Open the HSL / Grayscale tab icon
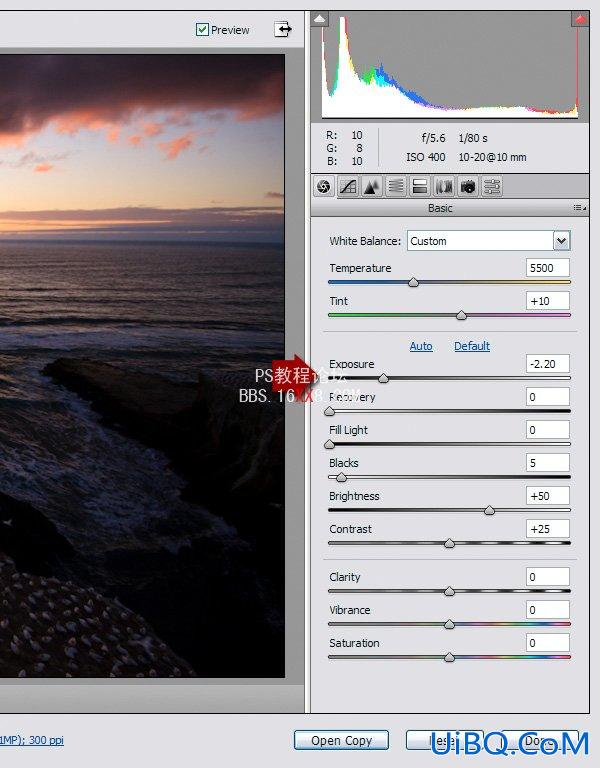Viewport: 600px width, 768px height. 396,187
